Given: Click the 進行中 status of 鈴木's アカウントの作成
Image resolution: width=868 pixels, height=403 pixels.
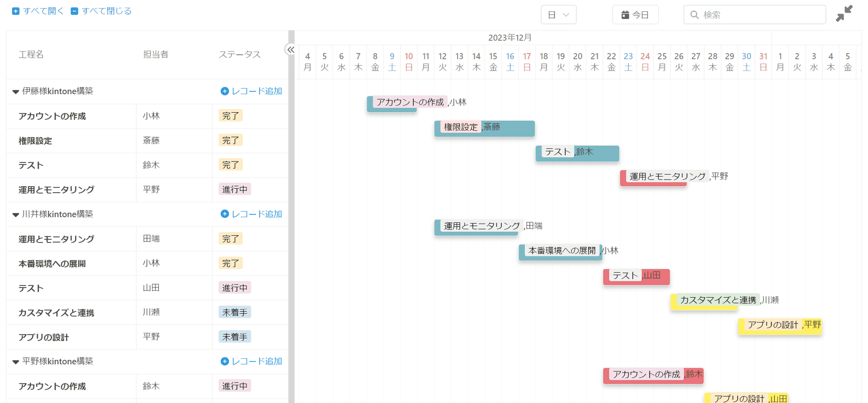Looking at the screenshot, I should pyautogui.click(x=235, y=386).
